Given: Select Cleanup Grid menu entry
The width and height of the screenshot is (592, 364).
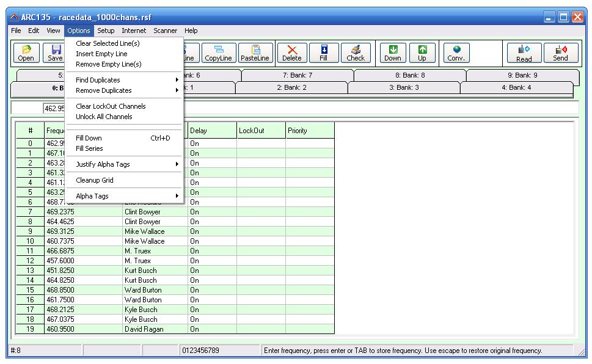Looking at the screenshot, I should tap(125, 180).
